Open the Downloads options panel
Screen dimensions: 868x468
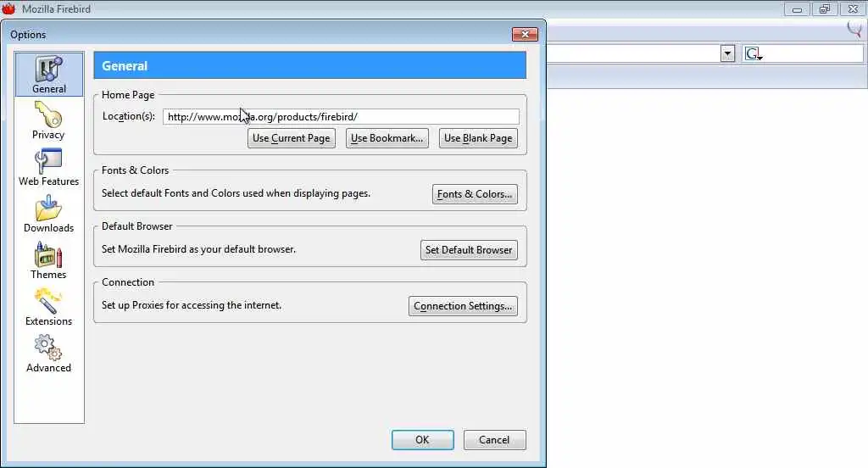click(x=48, y=214)
